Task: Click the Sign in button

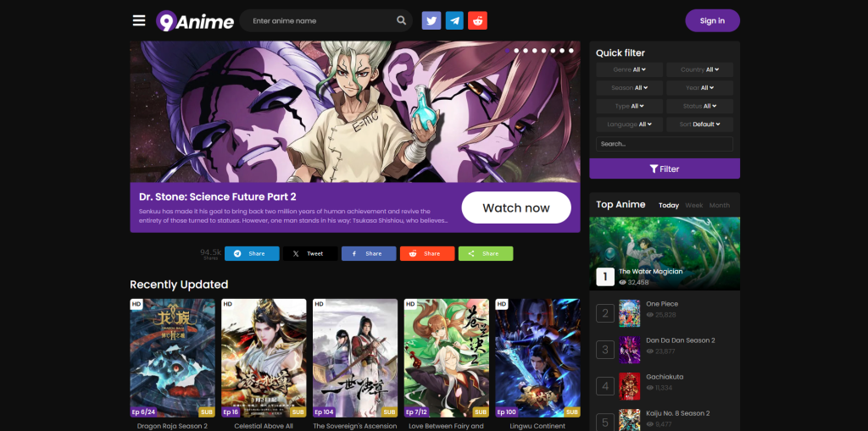Action: click(x=712, y=20)
